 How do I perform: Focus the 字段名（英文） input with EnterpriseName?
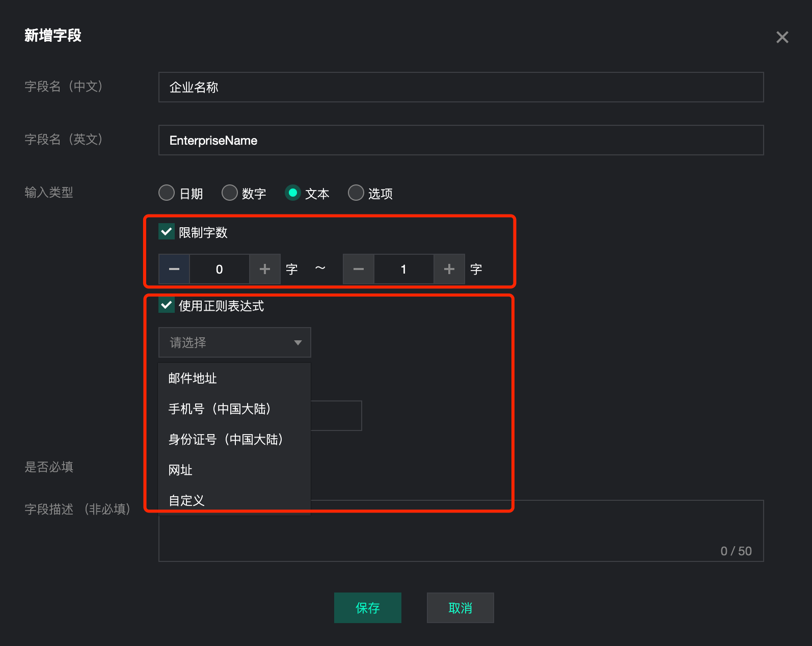461,140
